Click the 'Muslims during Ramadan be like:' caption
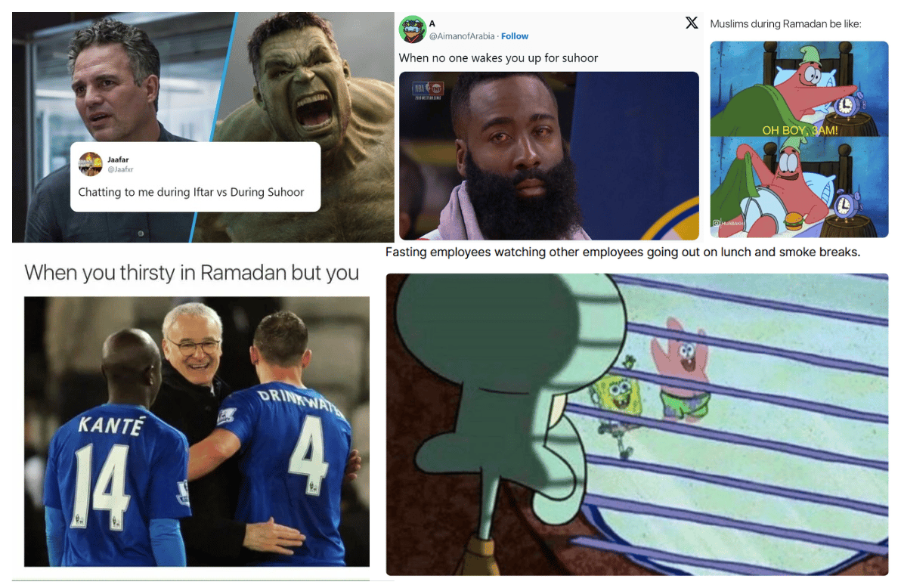The width and height of the screenshot is (901, 588). [x=785, y=24]
